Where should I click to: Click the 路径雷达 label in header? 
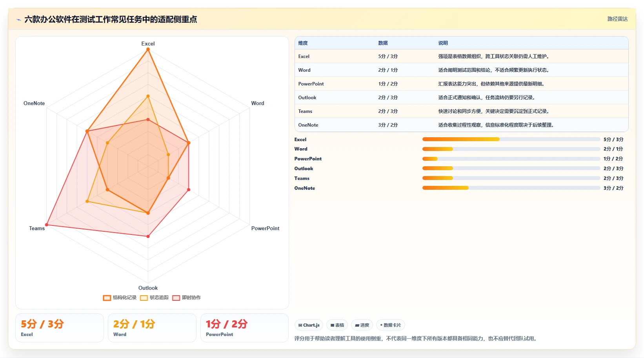(617, 19)
